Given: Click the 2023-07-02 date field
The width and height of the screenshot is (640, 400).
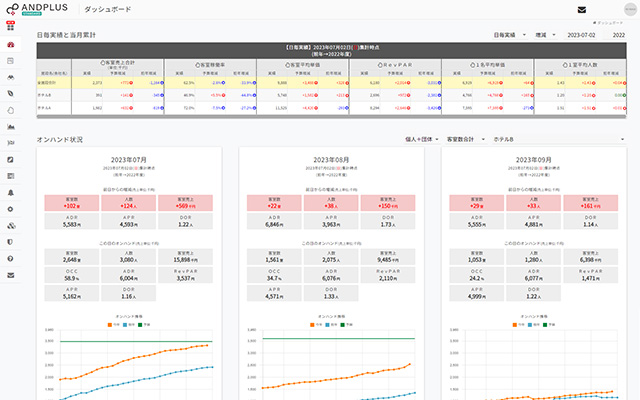Looking at the screenshot, I should click(581, 35).
